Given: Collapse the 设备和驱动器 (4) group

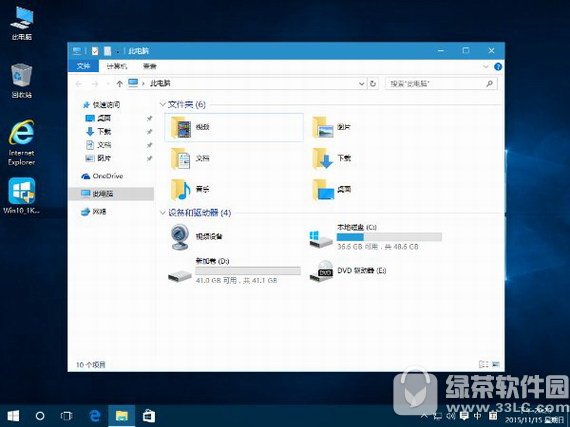Looking at the screenshot, I should click(162, 213).
